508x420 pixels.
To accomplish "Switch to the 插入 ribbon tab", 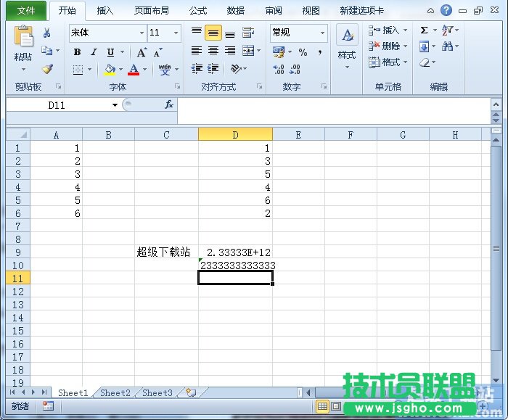I will pyautogui.click(x=105, y=11).
